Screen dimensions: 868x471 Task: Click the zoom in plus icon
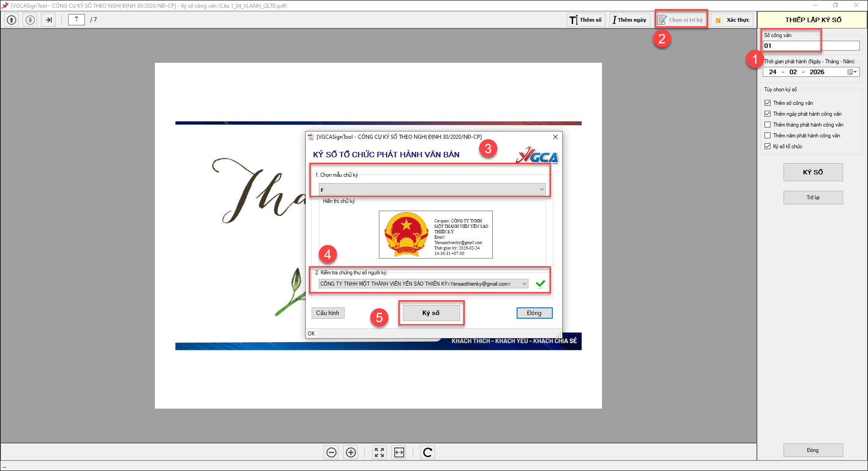click(351, 452)
